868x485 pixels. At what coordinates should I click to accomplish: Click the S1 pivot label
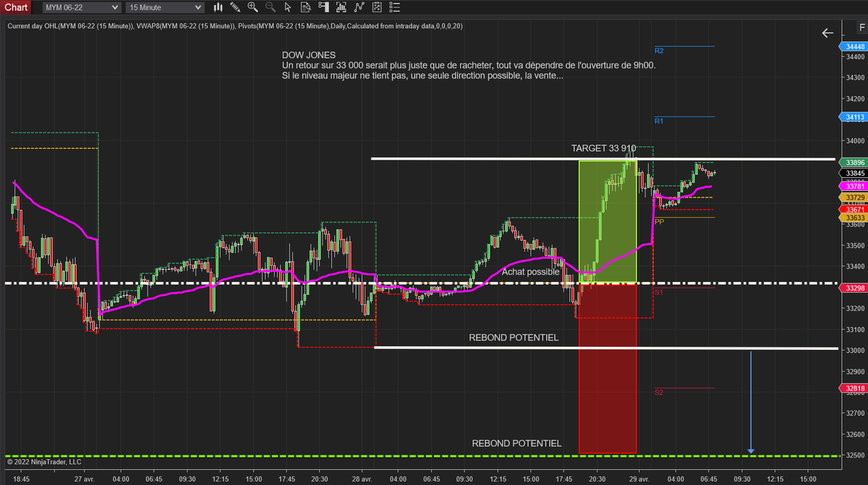click(659, 292)
